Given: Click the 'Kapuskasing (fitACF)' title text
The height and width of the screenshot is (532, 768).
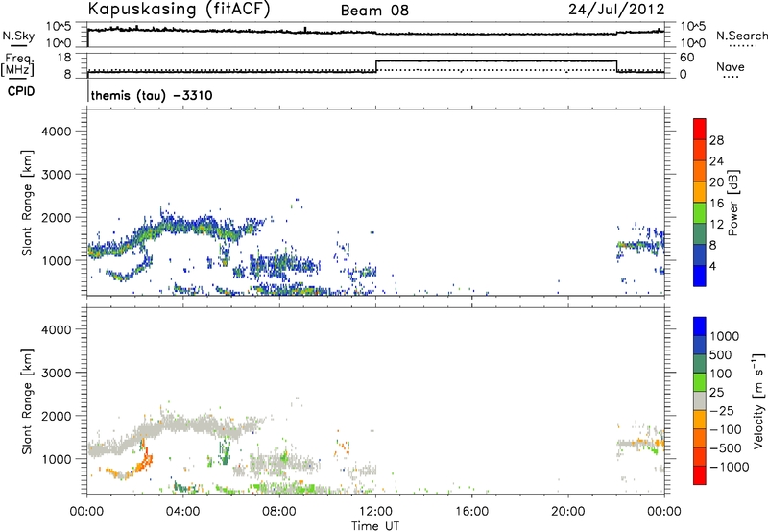Looking at the screenshot, I should (x=179, y=9).
